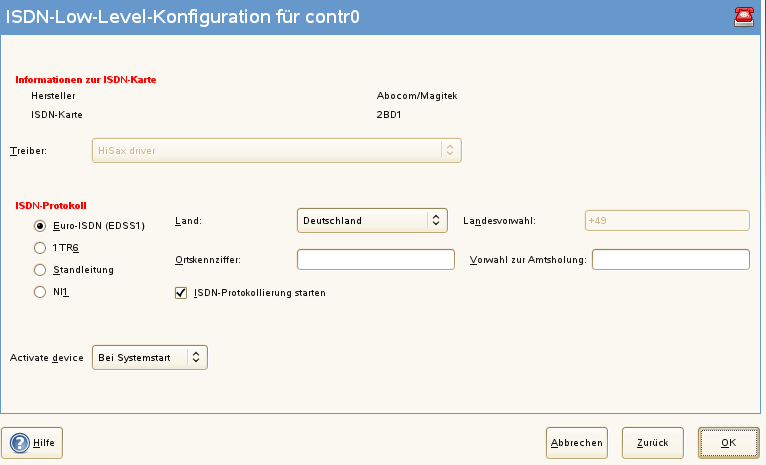The width and height of the screenshot is (766, 465).
Task: Click the Hilfe lifebuoy help icon
Action: click(21, 441)
